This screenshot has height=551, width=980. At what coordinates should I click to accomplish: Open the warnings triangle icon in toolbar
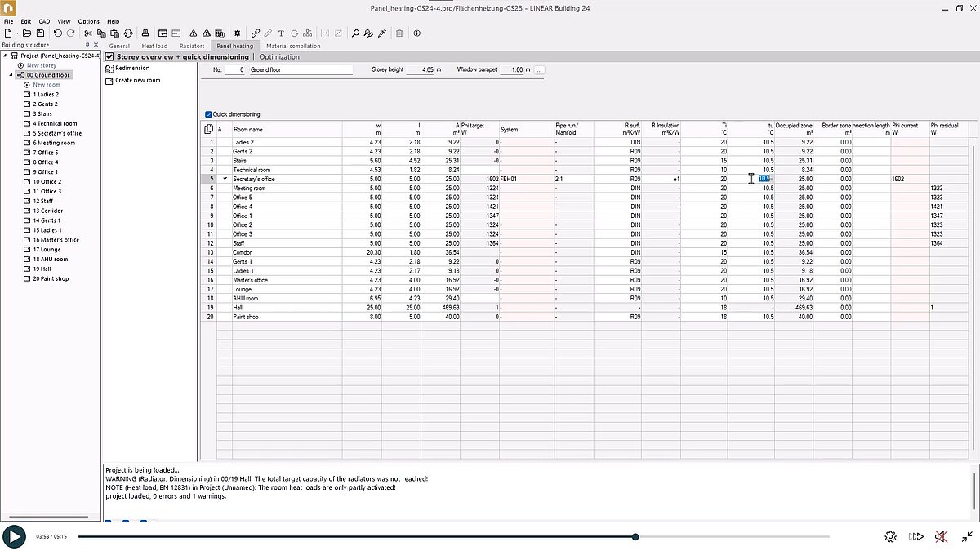(x=206, y=33)
